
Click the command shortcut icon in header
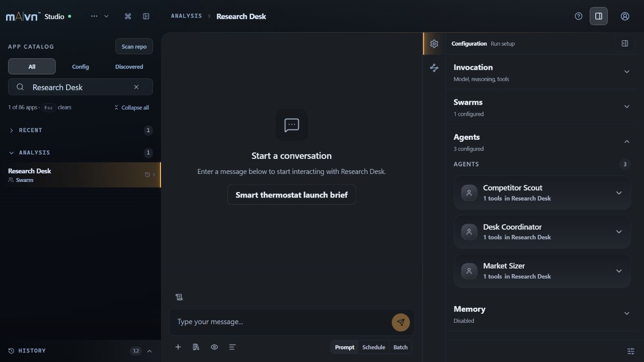click(x=128, y=16)
